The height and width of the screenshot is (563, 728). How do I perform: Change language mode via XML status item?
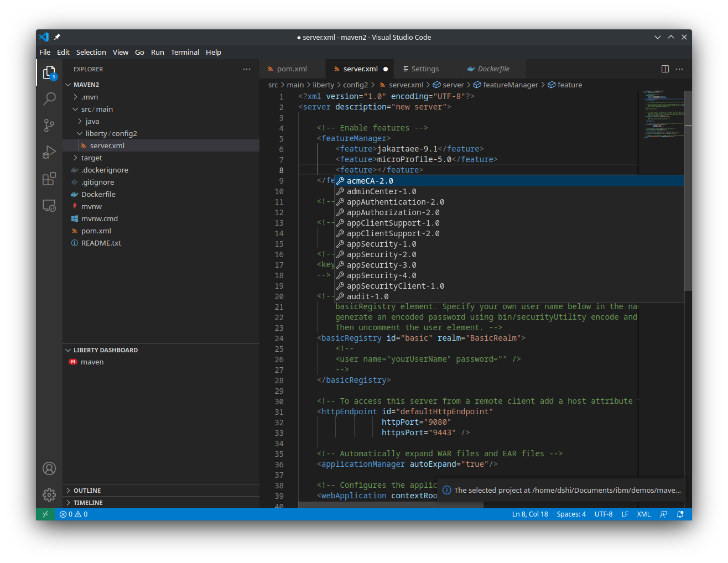(643, 514)
